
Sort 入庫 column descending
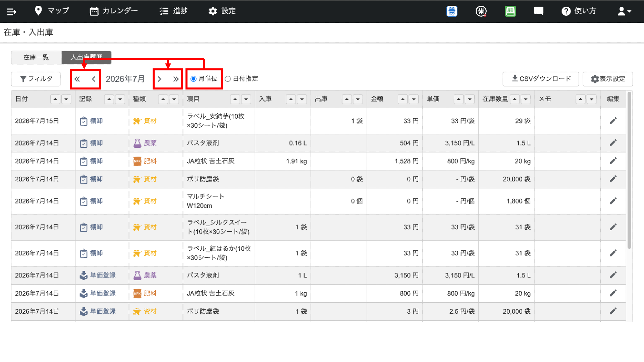(302, 99)
